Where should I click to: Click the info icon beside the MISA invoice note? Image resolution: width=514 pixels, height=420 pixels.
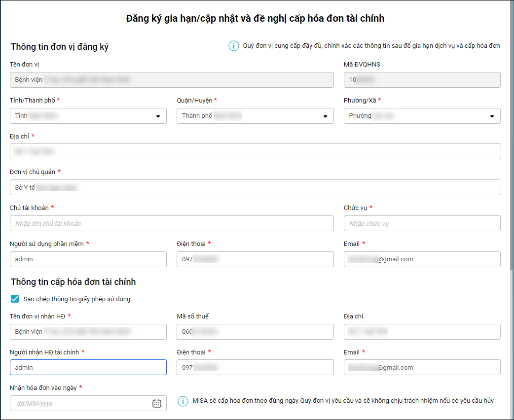click(183, 401)
